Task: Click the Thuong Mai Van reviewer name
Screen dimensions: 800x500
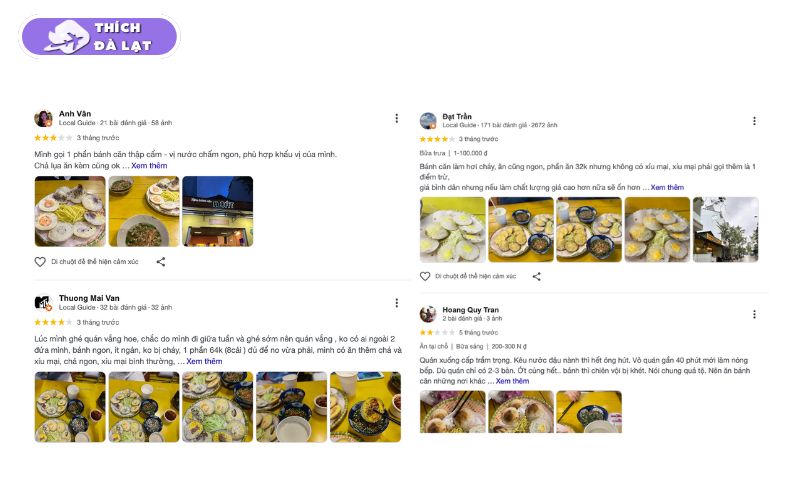Action: click(89, 298)
